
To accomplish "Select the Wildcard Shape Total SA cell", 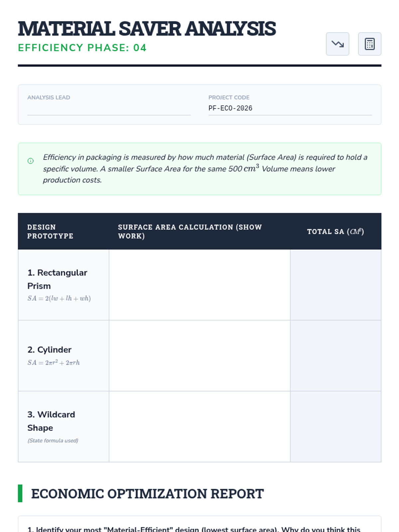I will [x=335, y=427].
